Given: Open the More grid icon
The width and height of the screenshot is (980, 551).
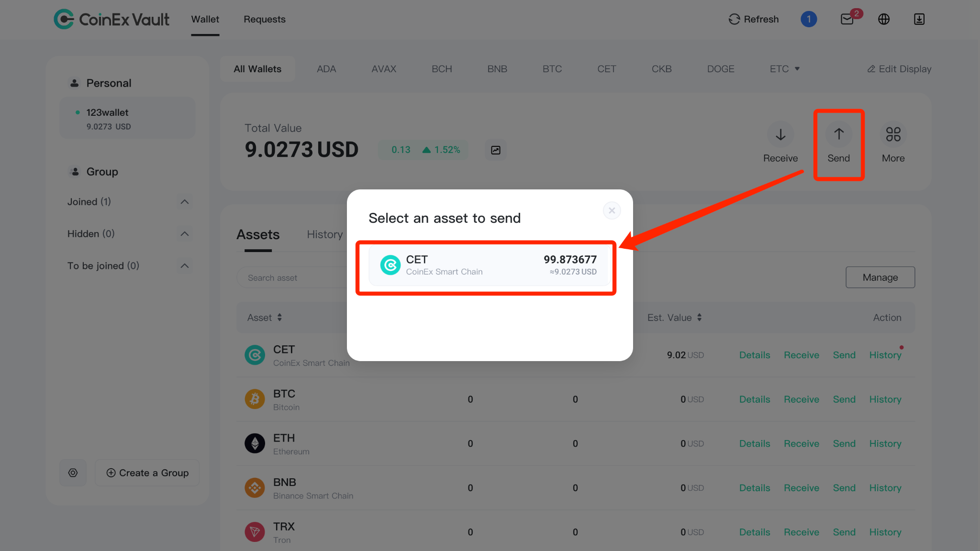Looking at the screenshot, I should click(x=893, y=134).
